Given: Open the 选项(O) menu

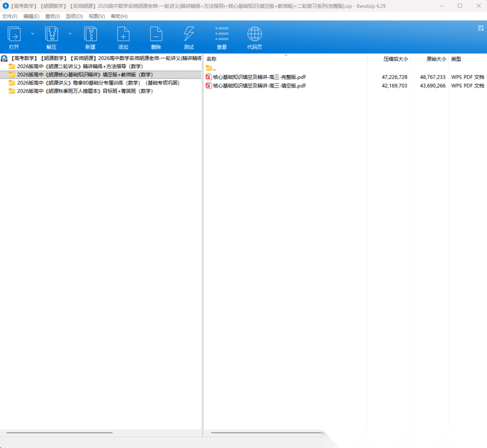Looking at the screenshot, I should pyautogui.click(x=74, y=16).
